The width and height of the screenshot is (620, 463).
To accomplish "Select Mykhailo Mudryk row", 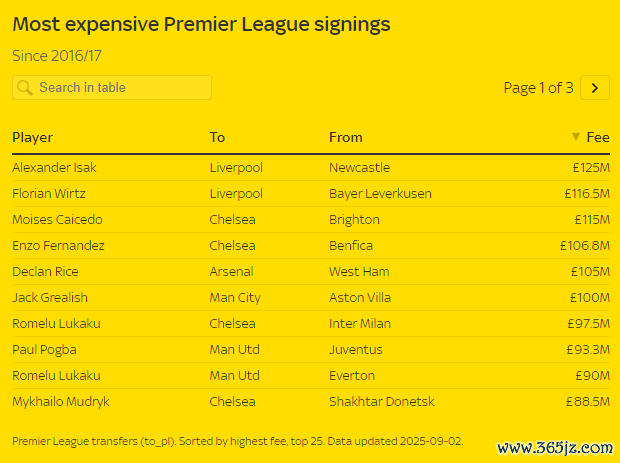I will [311, 401].
